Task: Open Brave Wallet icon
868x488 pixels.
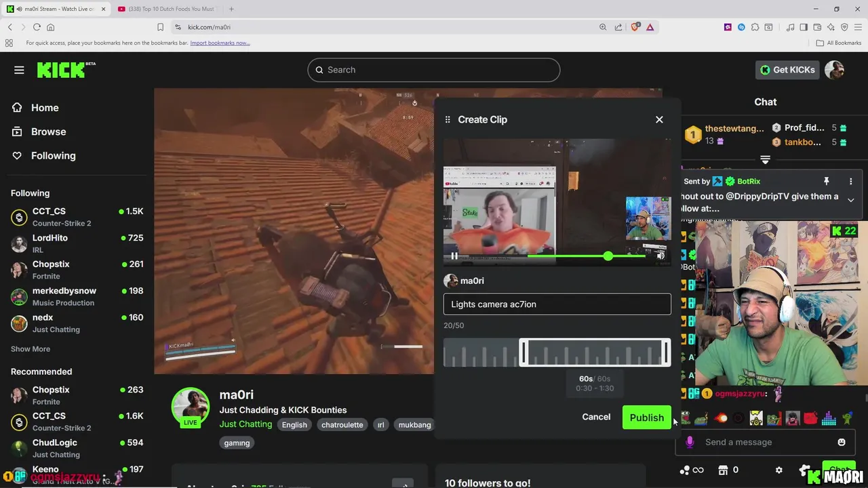Action: click(x=817, y=27)
